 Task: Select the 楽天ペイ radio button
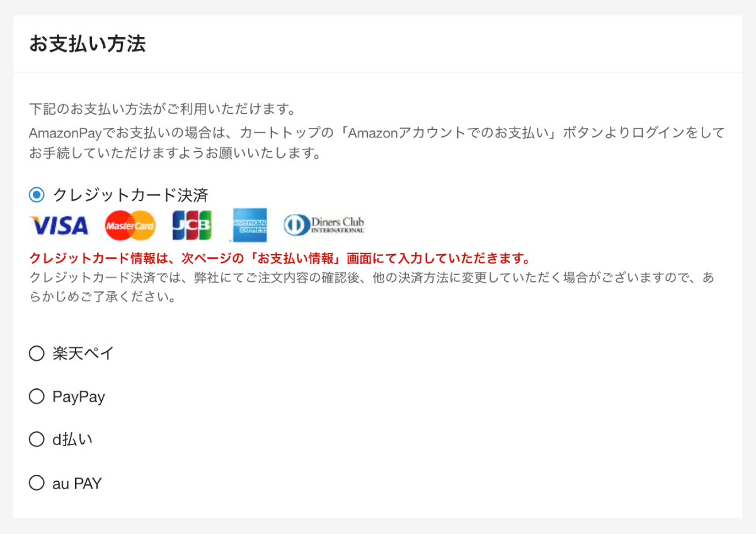click(37, 354)
